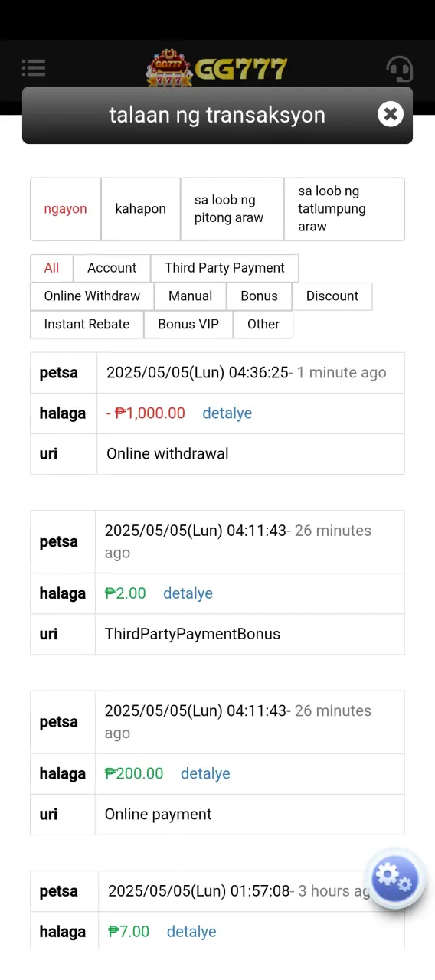Viewport: 435px width, 980px height.
Task: Open the hamburger menu icon
Action: point(34,68)
